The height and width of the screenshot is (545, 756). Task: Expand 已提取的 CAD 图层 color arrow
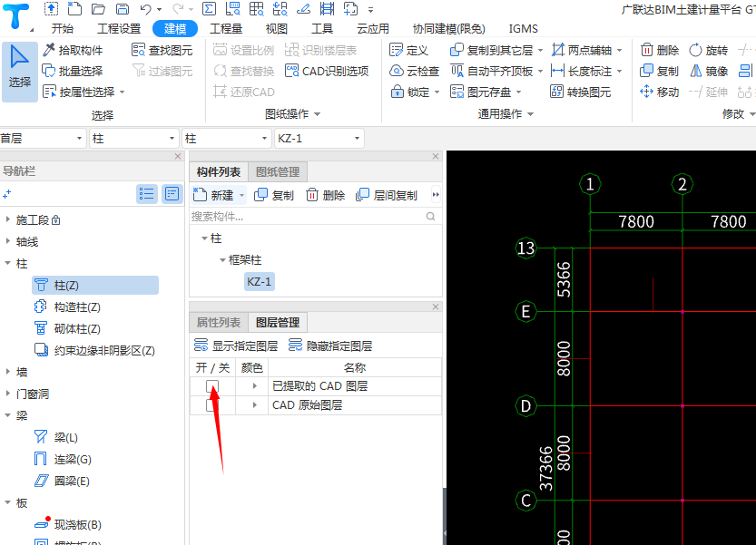[254, 386]
